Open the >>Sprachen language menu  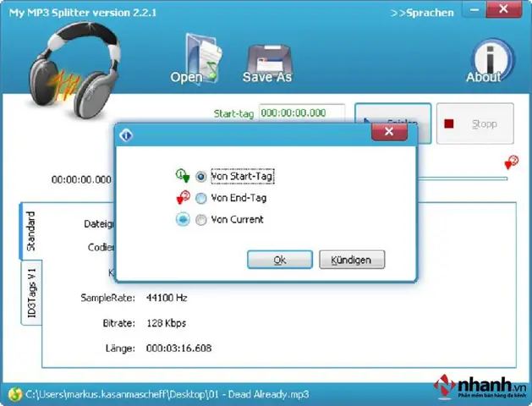point(422,13)
